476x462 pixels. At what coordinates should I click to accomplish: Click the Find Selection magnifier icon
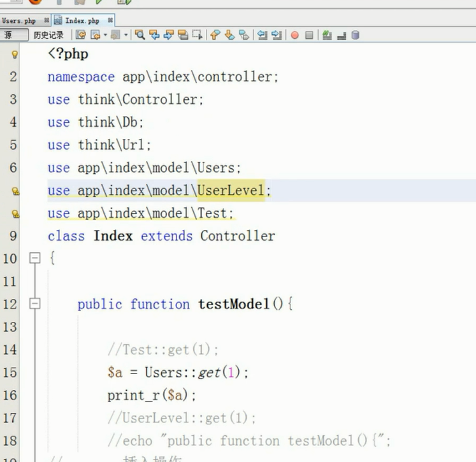tap(140, 35)
